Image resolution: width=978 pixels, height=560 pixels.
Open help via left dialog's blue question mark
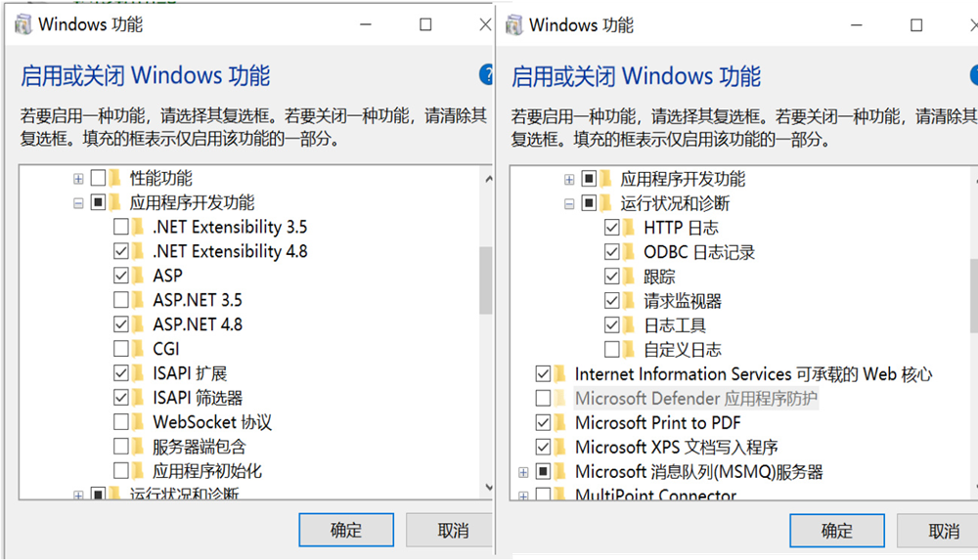(486, 75)
